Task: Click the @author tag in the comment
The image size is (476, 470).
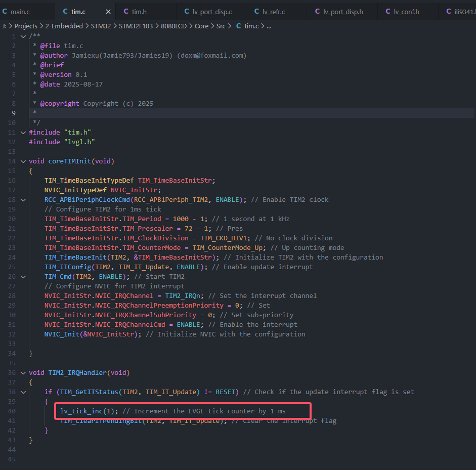Action: pyautogui.click(x=54, y=56)
